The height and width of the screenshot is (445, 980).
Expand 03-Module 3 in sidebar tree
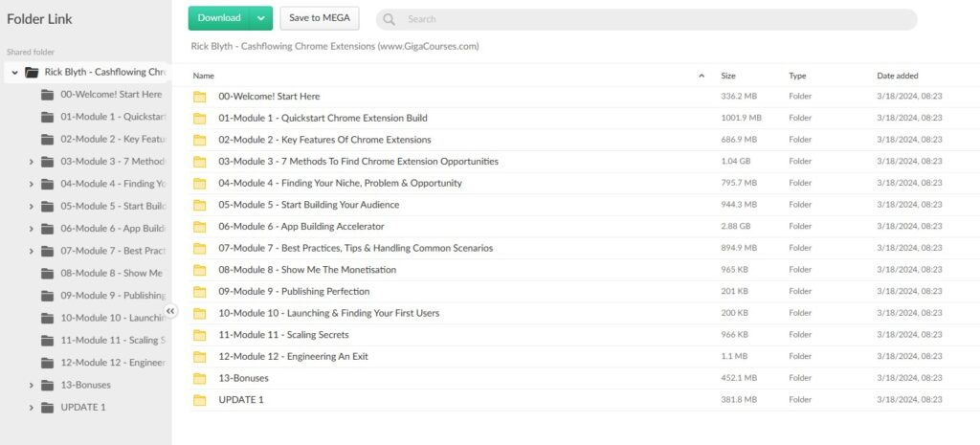tap(32, 162)
